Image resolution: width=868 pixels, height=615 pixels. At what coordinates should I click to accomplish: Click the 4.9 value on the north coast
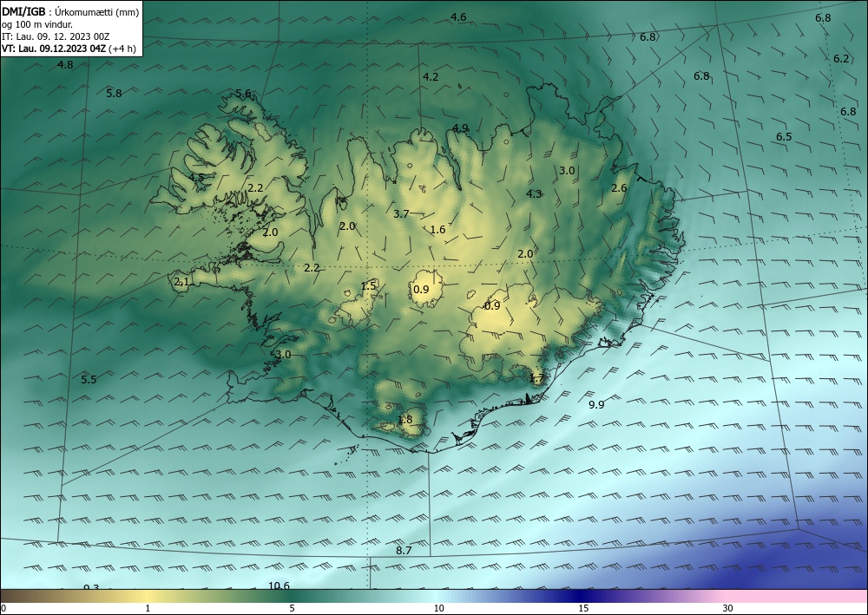point(461,128)
